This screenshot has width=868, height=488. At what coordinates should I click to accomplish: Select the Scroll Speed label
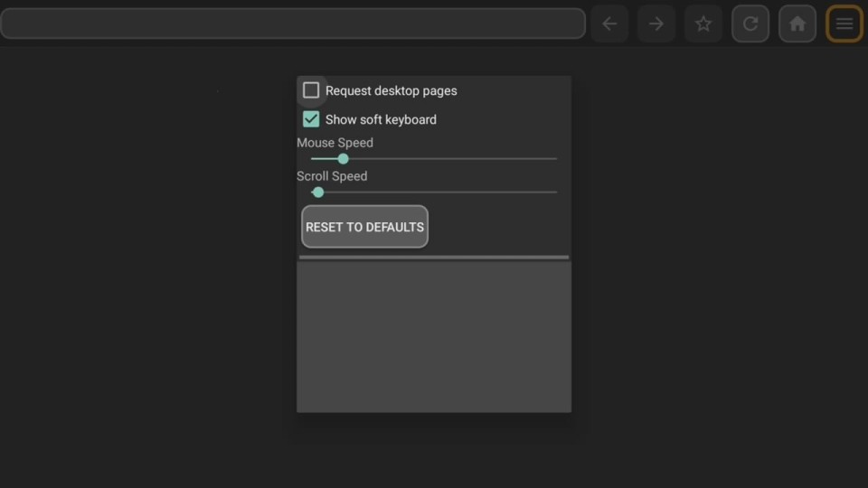point(332,176)
